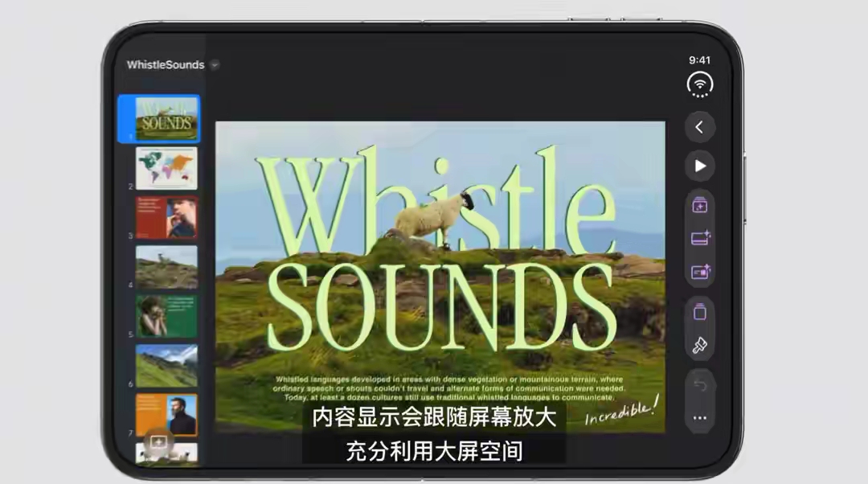Expand the WhistleSounds title dropdown
The image size is (868, 484).
coord(215,65)
